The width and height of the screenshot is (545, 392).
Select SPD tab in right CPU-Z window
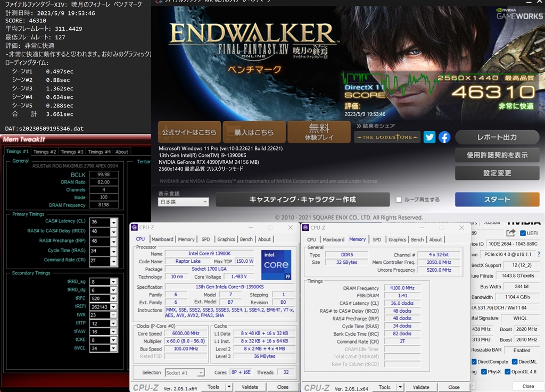click(377, 239)
